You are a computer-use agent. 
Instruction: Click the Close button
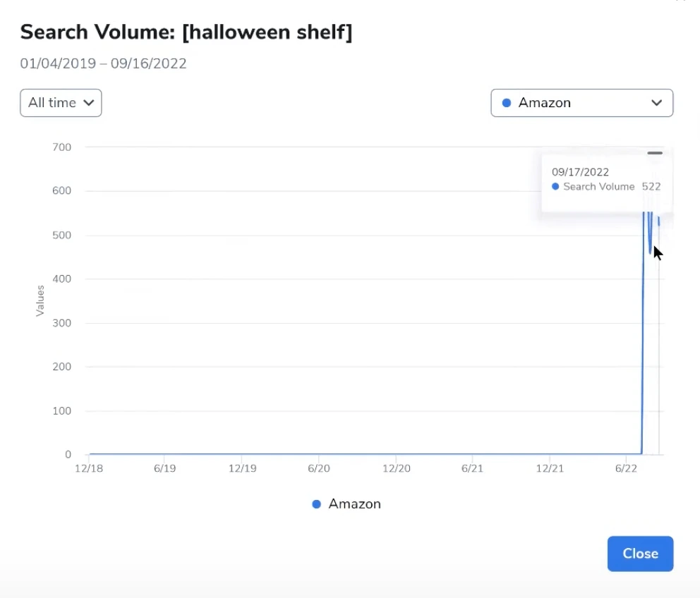click(640, 554)
